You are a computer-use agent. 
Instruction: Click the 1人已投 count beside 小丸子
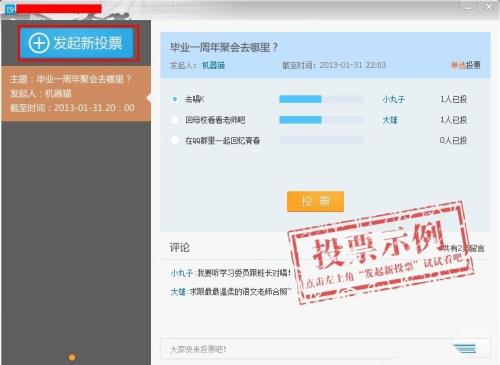(x=453, y=99)
